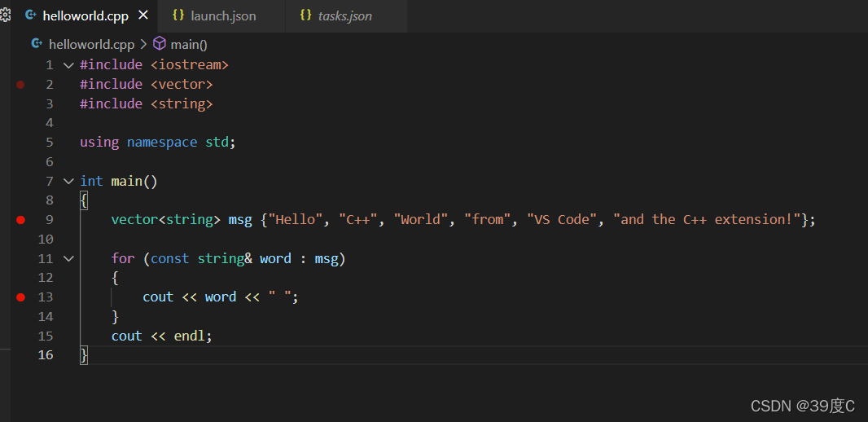Remove the breakpoint on line 13
This screenshot has height=422, width=868.
tap(20, 297)
